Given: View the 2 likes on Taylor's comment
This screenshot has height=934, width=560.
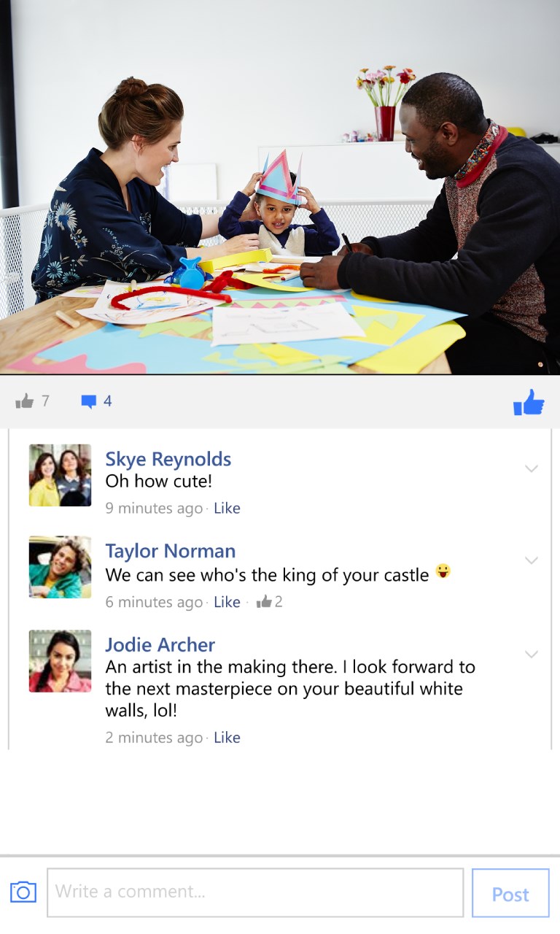Looking at the screenshot, I should pyautogui.click(x=269, y=602).
